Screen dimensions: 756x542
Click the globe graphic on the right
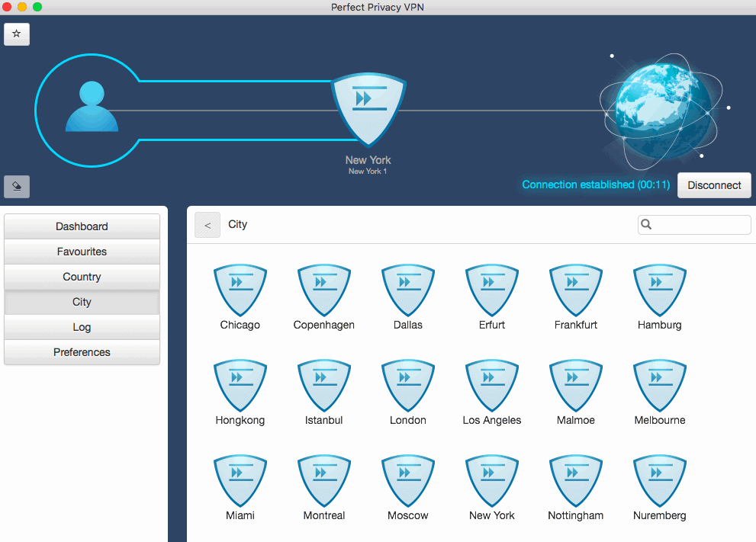click(661, 109)
